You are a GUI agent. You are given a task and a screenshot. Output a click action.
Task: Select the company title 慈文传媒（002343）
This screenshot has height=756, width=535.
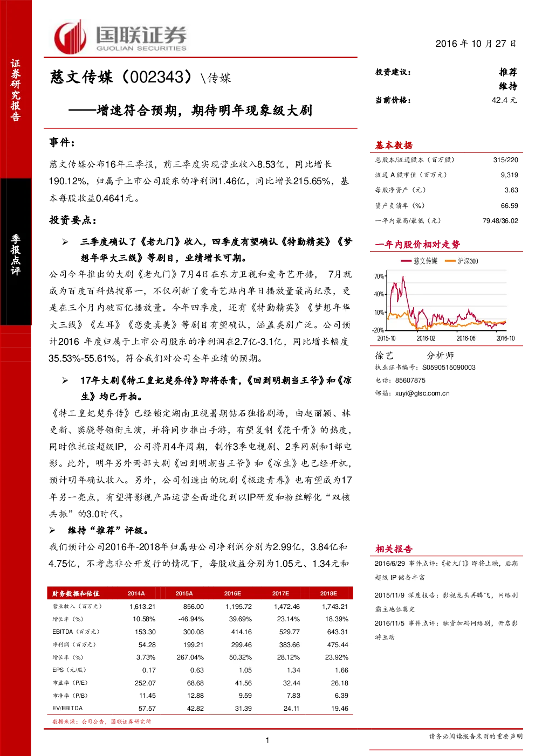121,77
